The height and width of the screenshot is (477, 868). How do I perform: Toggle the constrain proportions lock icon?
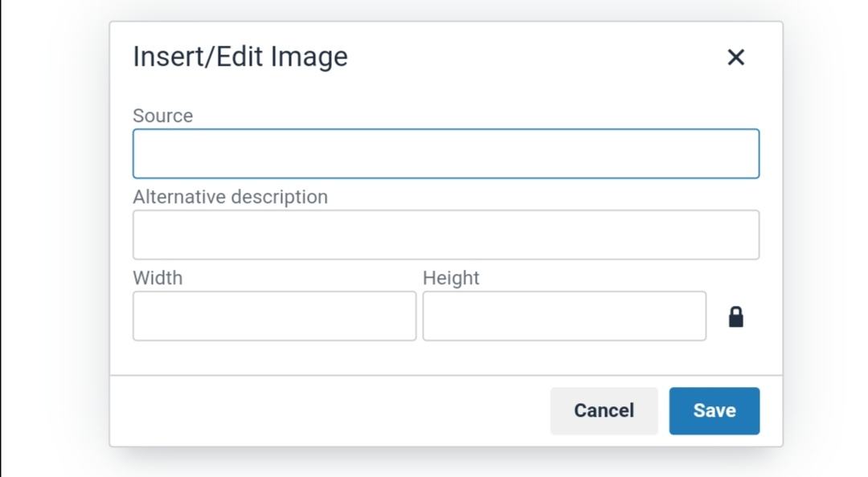[x=735, y=316]
